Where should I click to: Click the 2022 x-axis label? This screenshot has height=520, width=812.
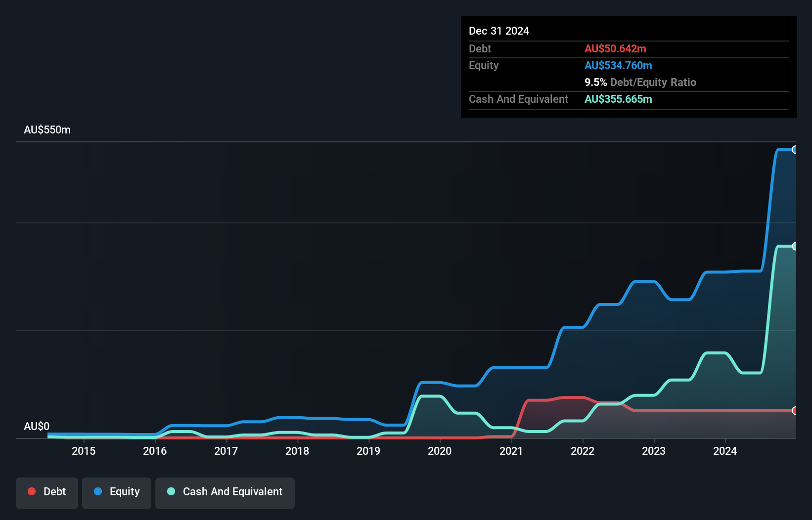(x=583, y=451)
